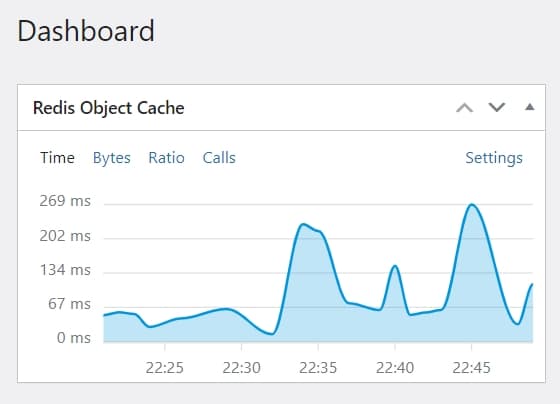
Task: Open the Ratio metric tab
Action: coord(166,158)
